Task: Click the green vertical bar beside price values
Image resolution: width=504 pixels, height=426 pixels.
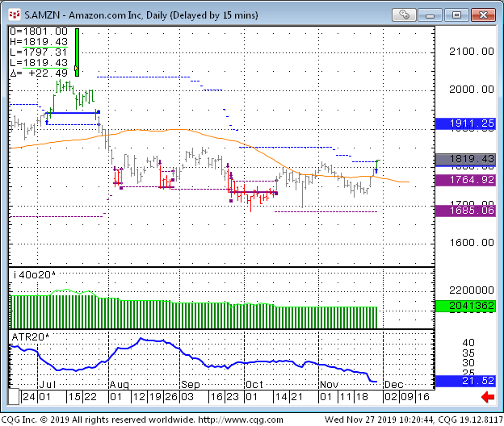Action: point(78,52)
